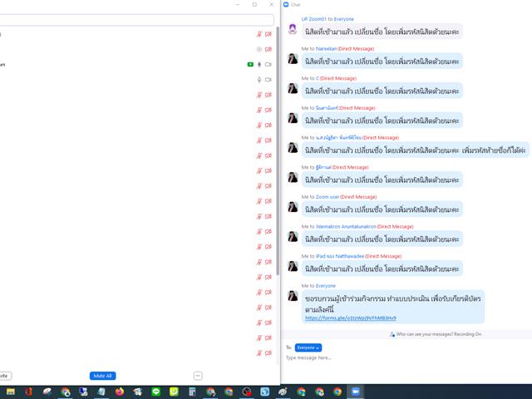Click the Zoom icon in the taskbar

pyautogui.click(x=356, y=392)
